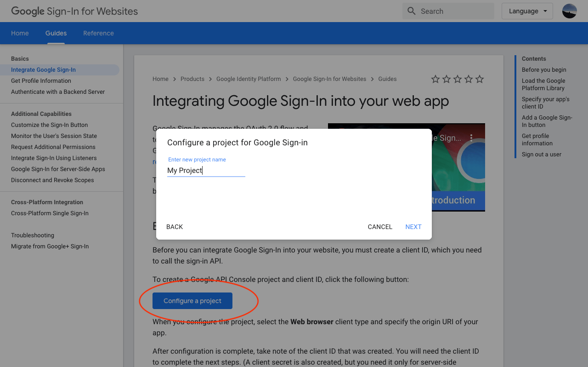Click the project name input field

click(206, 170)
